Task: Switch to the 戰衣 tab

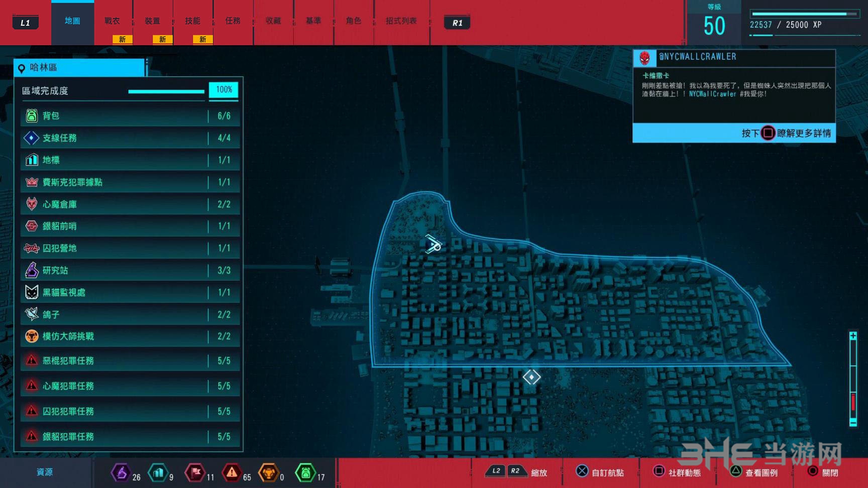Action: point(113,21)
